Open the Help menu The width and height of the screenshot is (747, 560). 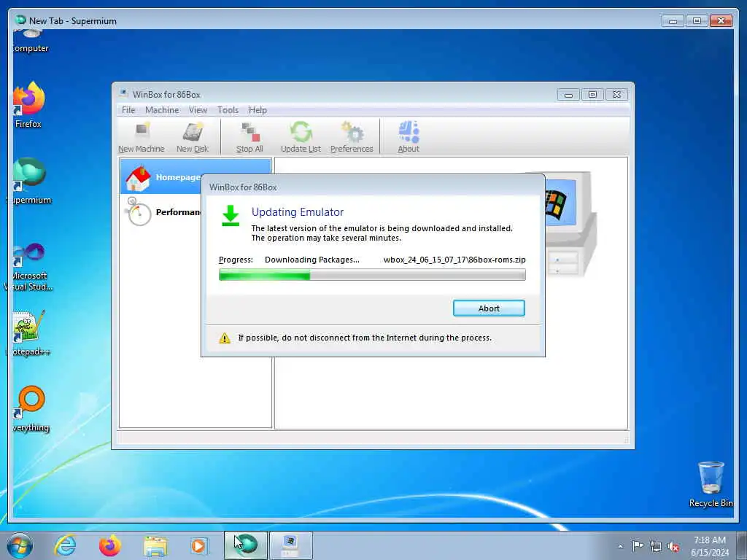(258, 110)
